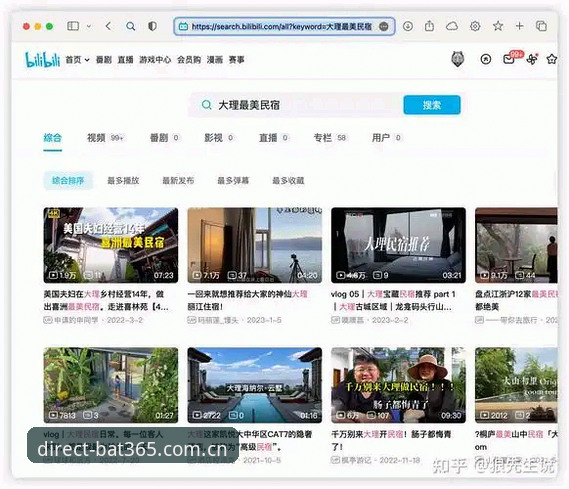Click the browser toolbar search magnifier
This screenshot has width=569, height=489.
tap(131, 26)
